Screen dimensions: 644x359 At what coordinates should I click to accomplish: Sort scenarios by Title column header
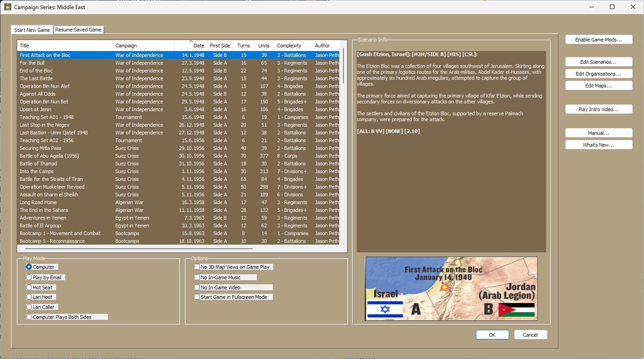65,46
